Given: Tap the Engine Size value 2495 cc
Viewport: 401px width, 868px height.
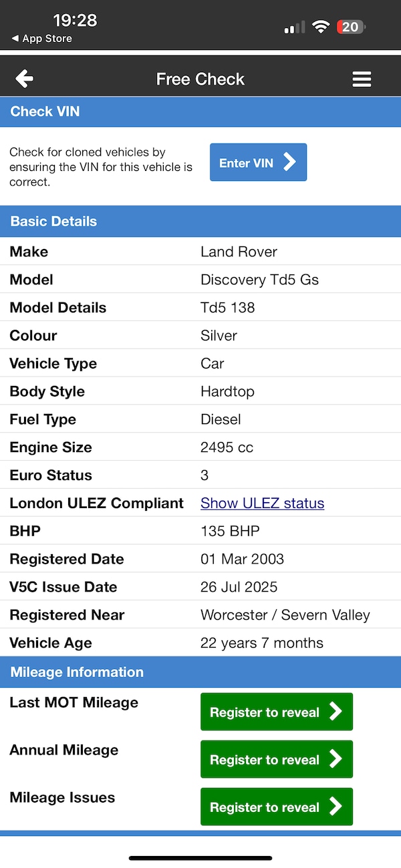Looking at the screenshot, I should pyautogui.click(x=227, y=447).
